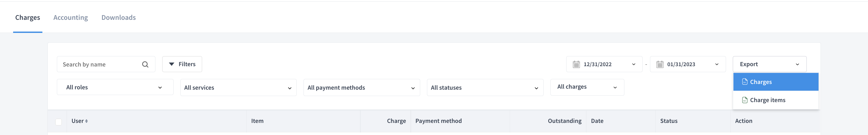
Task: Click the calendar icon beside 12/31/2022
Action: click(x=576, y=64)
